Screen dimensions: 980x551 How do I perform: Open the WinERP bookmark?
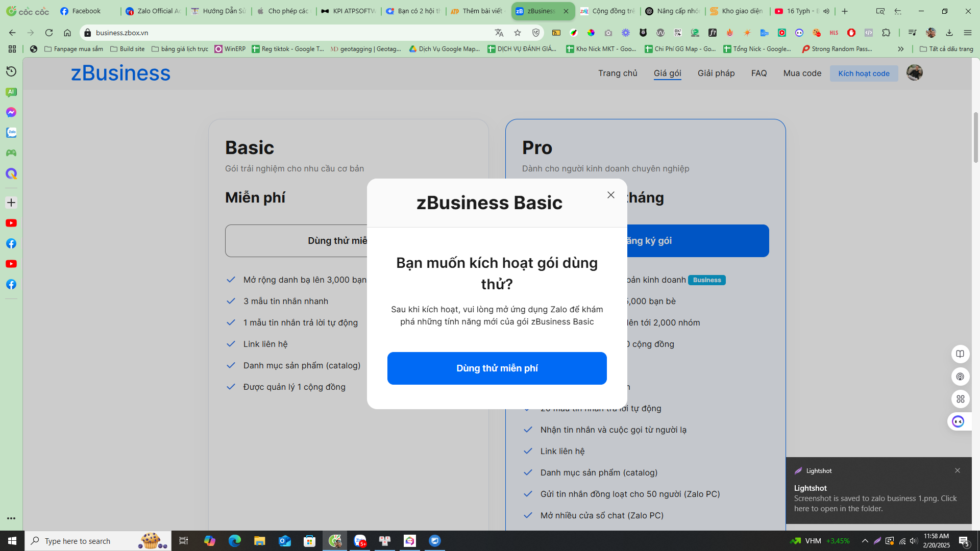(230, 49)
